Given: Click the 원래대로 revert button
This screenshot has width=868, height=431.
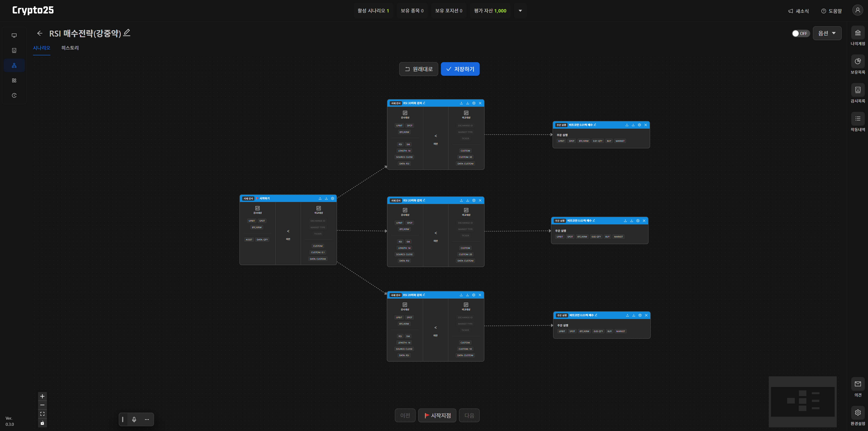Looking at the screenshot, I should 418,69.
